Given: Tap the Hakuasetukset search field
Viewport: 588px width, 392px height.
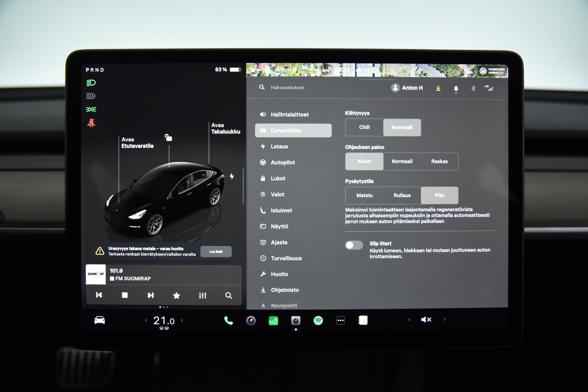Looking at the screenshot, I should coord(287,87).
